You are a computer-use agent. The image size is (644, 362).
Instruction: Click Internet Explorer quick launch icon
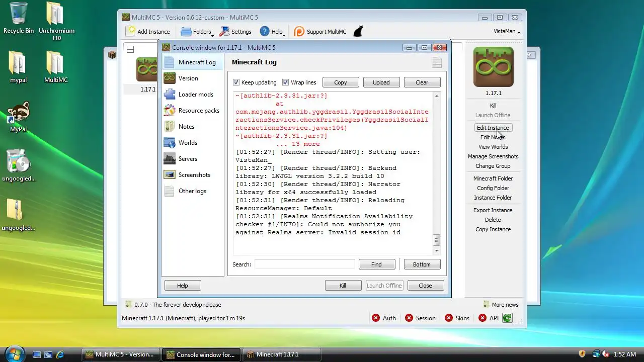60,354
